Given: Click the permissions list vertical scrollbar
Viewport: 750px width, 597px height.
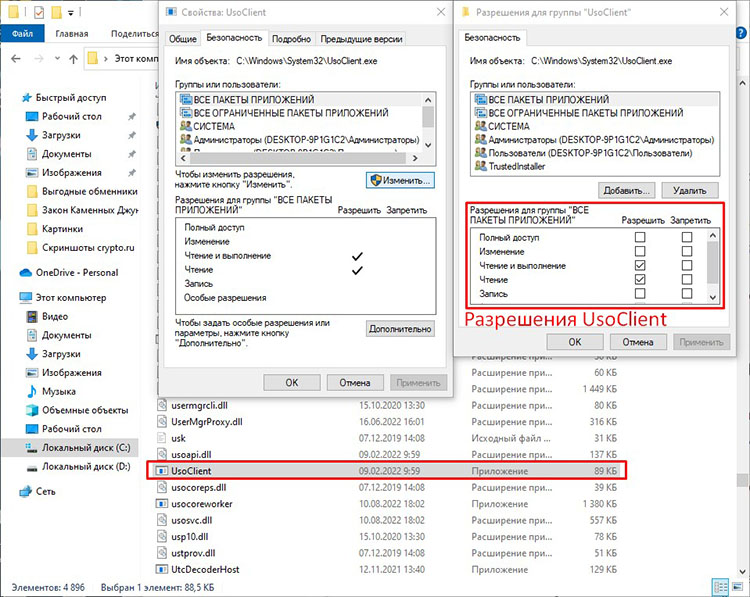Looking at the screenshot, I should 712,266.
